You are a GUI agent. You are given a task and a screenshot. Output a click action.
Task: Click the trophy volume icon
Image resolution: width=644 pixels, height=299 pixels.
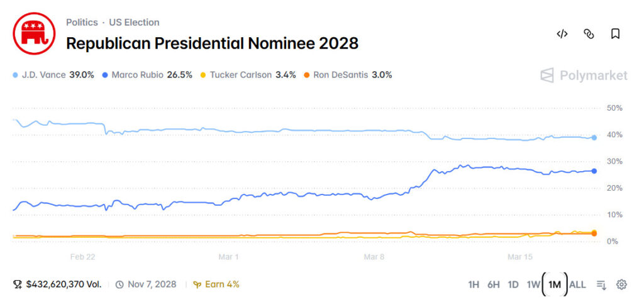[18, 285]
